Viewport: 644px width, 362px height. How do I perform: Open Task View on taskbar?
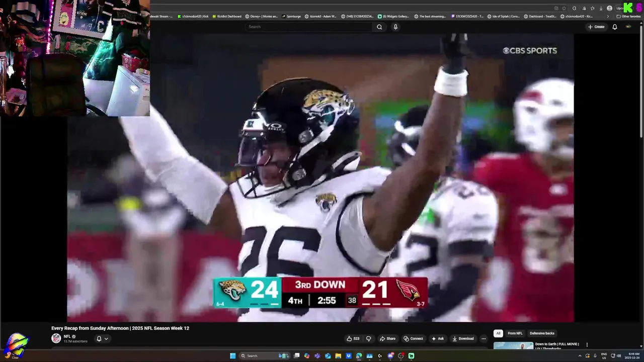(x=297, y=356)
